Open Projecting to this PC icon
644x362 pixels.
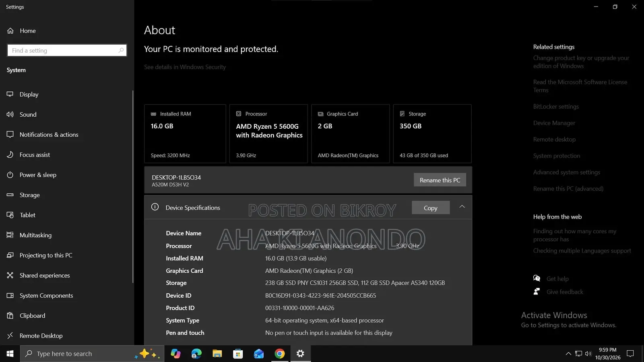[10, 255]
